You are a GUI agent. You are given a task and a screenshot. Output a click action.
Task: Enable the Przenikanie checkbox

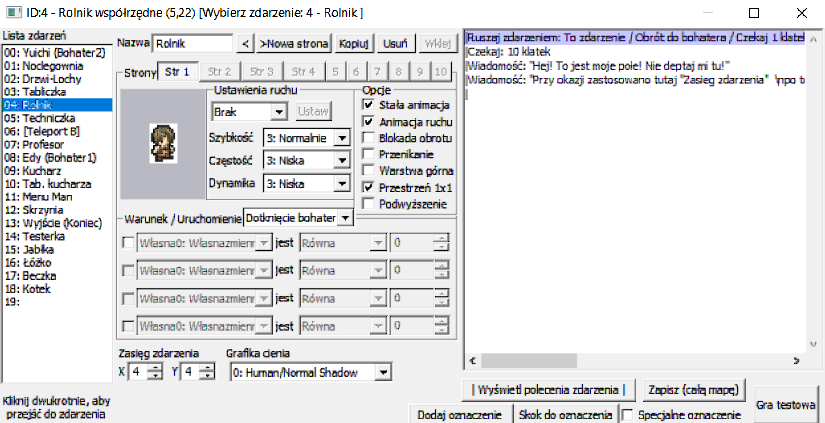tap(368, 154)
